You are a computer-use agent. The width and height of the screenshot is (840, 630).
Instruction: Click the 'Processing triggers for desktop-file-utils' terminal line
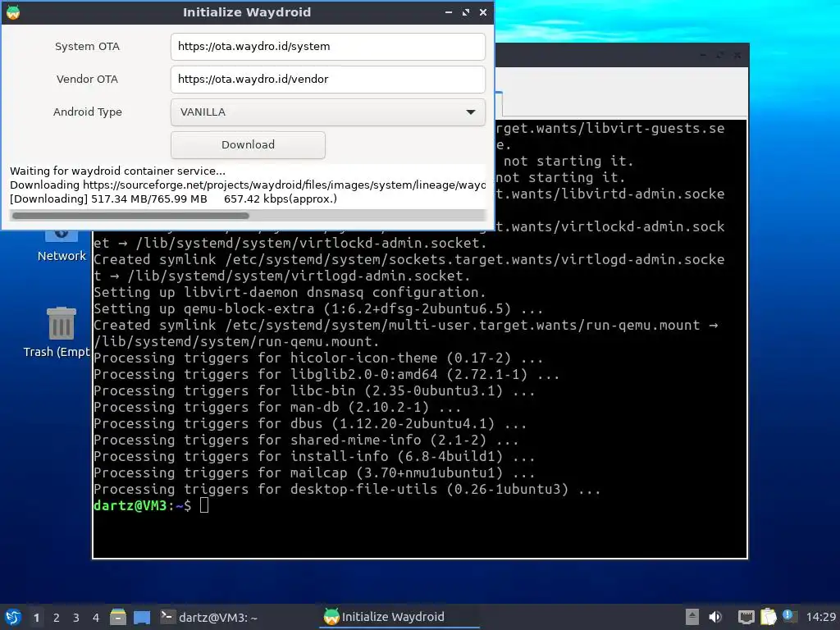pos(347,489)
